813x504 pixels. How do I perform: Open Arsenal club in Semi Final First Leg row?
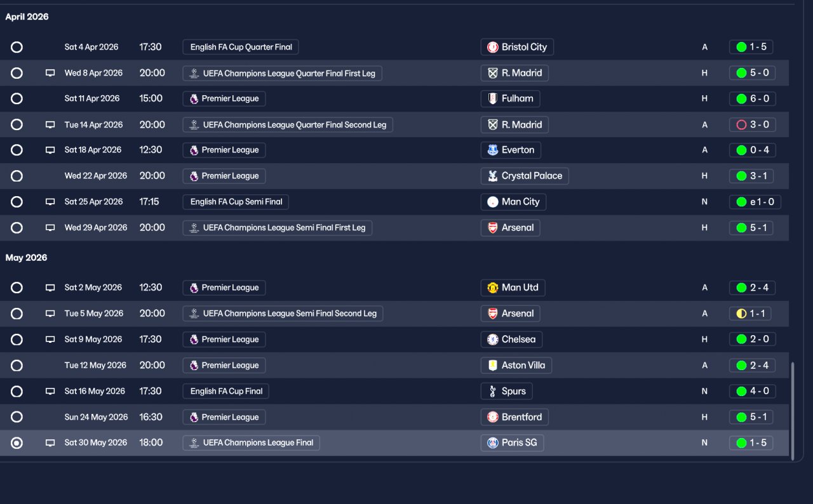tap(510, 228)
